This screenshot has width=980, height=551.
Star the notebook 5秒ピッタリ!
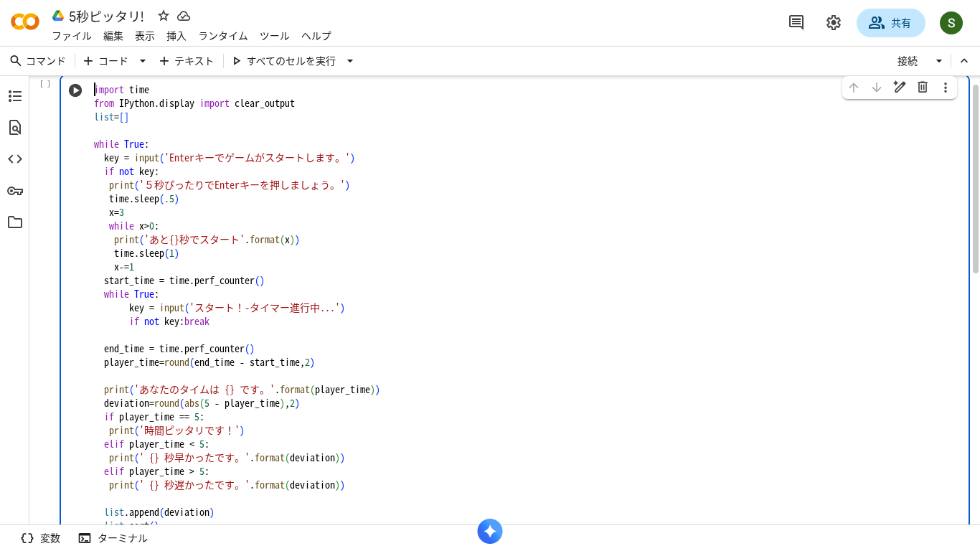pyautogui.click(x=164, y=16)
